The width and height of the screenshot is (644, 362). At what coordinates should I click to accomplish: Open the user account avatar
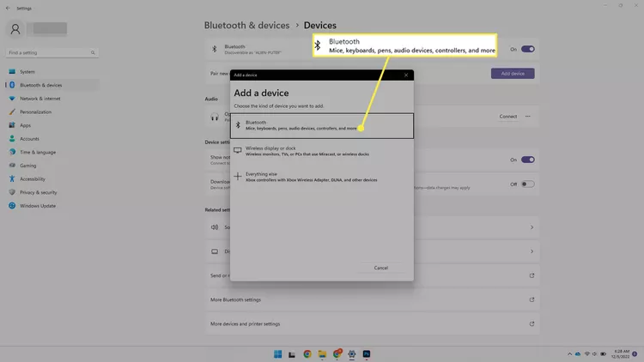coord(15,29)
